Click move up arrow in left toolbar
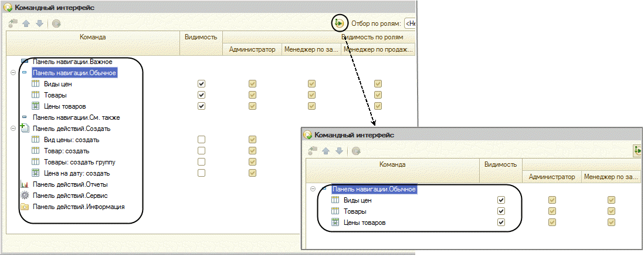Image resolution: width=644 pixels, height=256 pixels. [26, 24]
